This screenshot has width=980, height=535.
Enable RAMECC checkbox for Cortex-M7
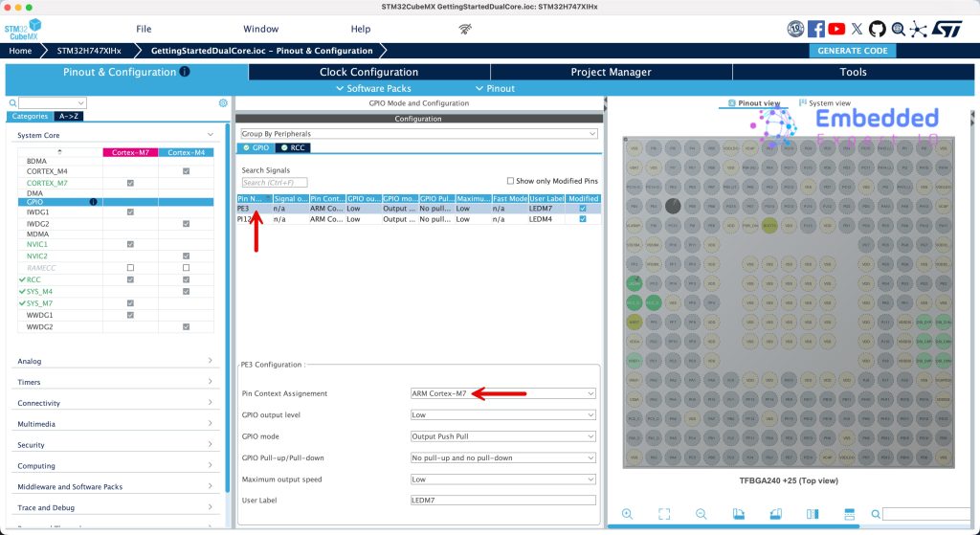(x=130, y=267)
